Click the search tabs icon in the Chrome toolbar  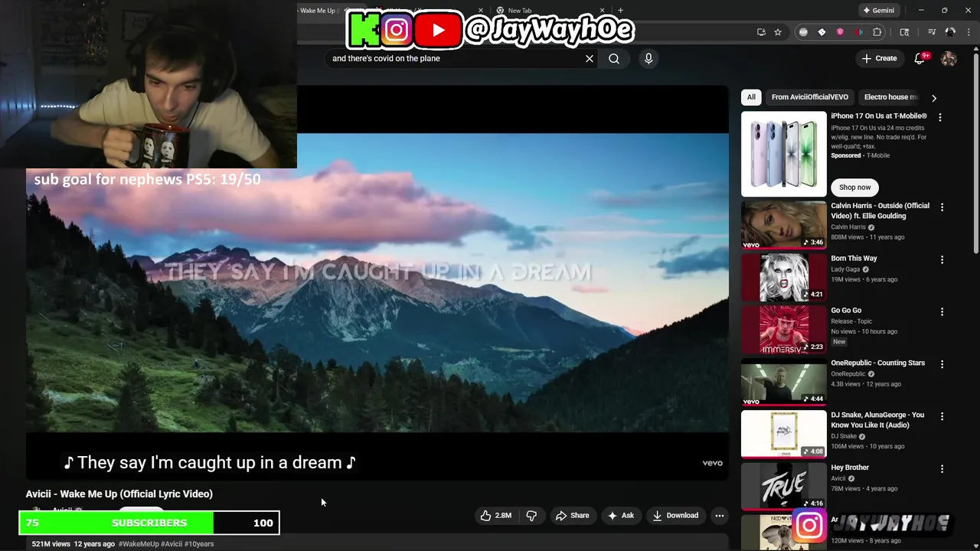(x=904, y=32)
